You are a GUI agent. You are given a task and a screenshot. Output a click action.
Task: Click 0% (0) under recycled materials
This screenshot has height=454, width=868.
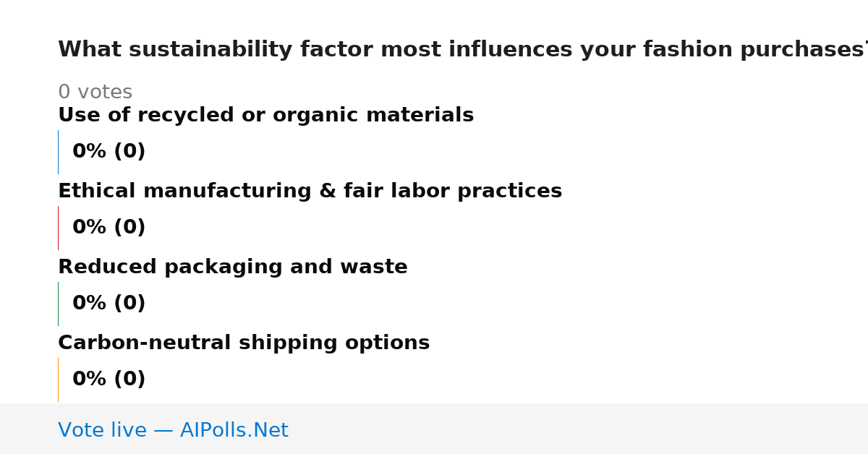tap(109, 152)
